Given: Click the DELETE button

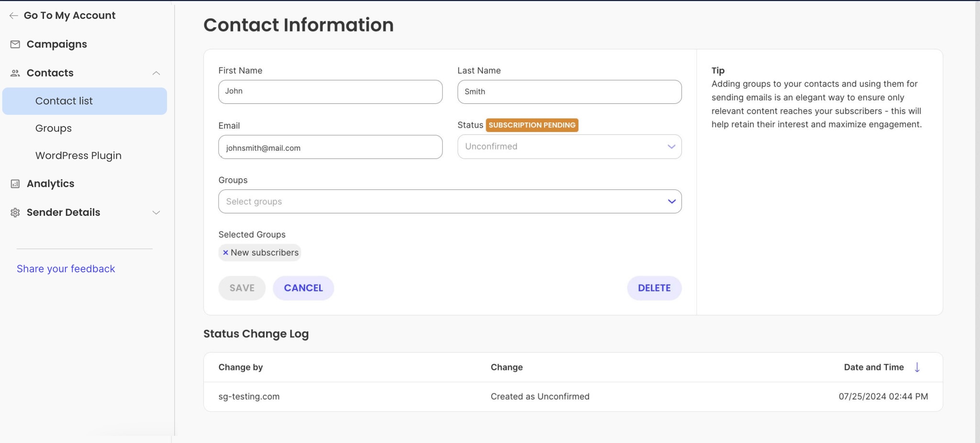Looking at the screenshot, I should tap(654, 288).
